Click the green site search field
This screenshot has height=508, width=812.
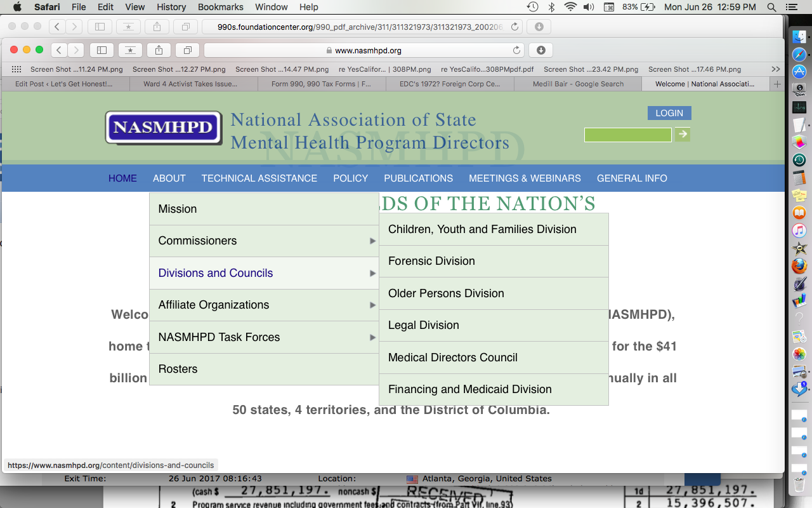click(627, 135)
